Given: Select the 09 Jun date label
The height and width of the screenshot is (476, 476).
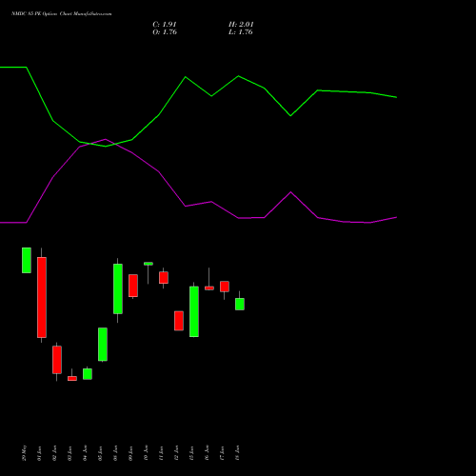Looking at the screenshot, I should (131, 453).
